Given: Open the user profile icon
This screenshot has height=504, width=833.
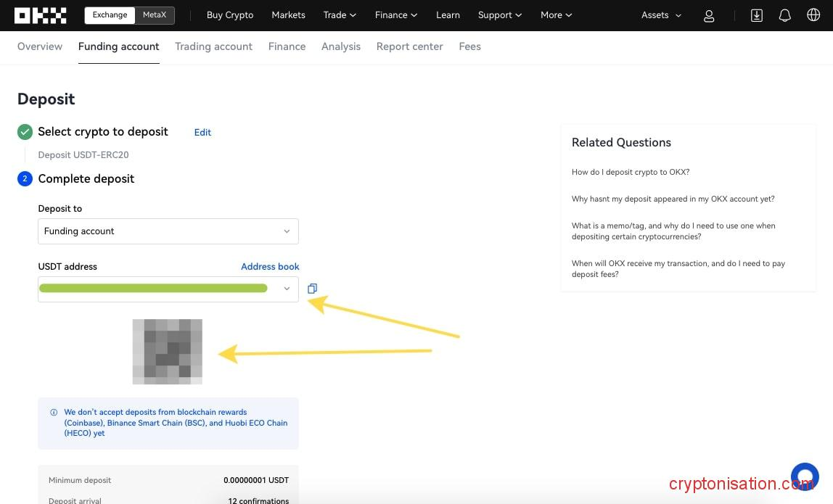Looking at the screenshot, I should (709, 15).
